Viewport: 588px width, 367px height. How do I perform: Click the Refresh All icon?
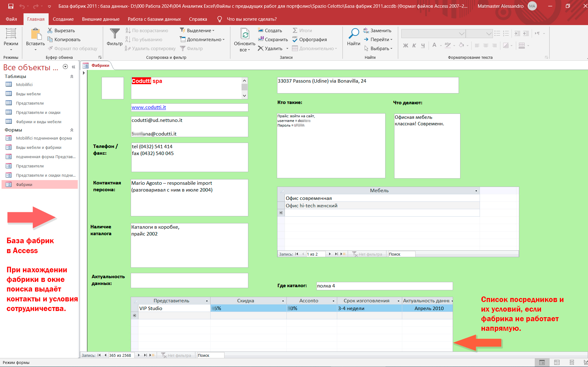click(245, 34)
